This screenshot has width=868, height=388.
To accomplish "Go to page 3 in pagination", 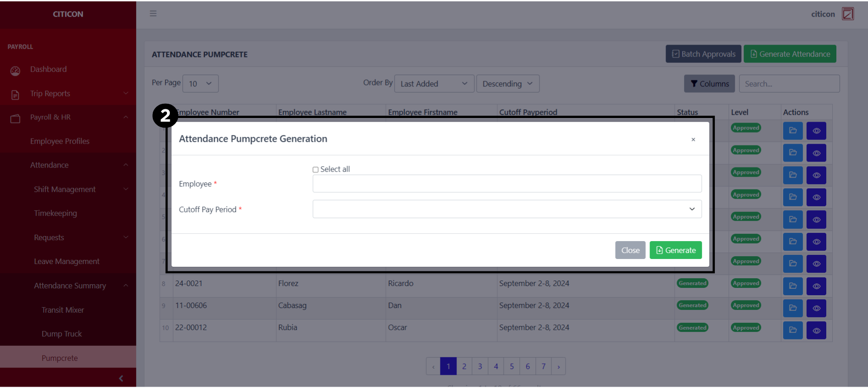I will pyautogui.click(x=480, y=366).
